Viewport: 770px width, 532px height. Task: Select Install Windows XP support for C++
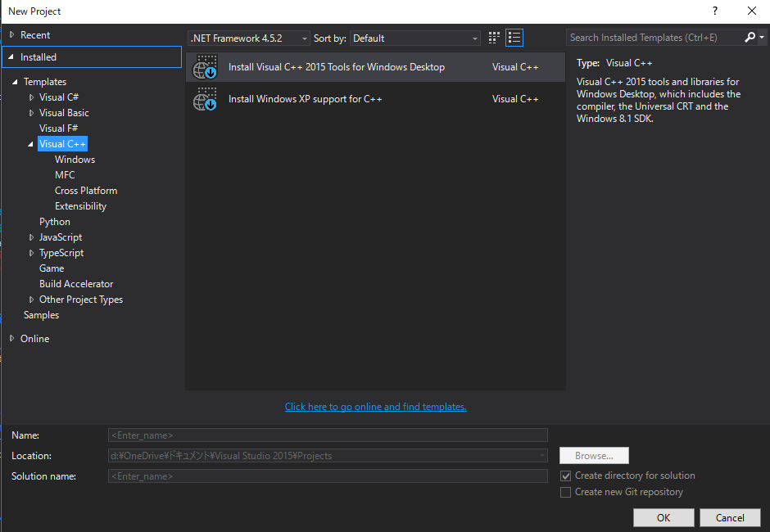(x=376, y=99)
